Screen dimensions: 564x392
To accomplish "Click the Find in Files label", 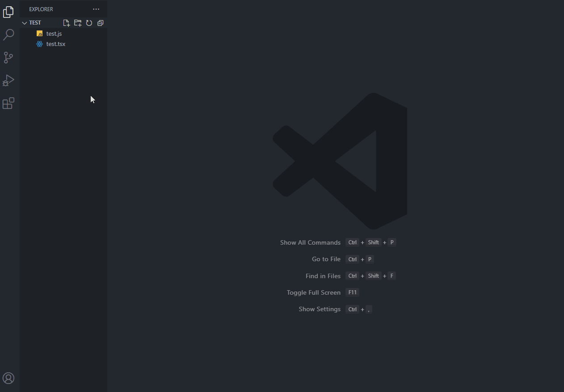I will pos(323,276).
